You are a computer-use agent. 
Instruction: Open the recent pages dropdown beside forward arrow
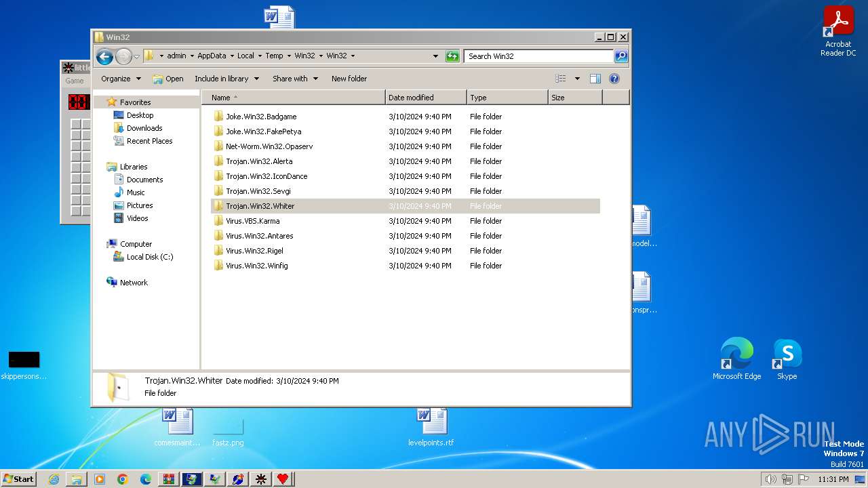click(137, 56)
